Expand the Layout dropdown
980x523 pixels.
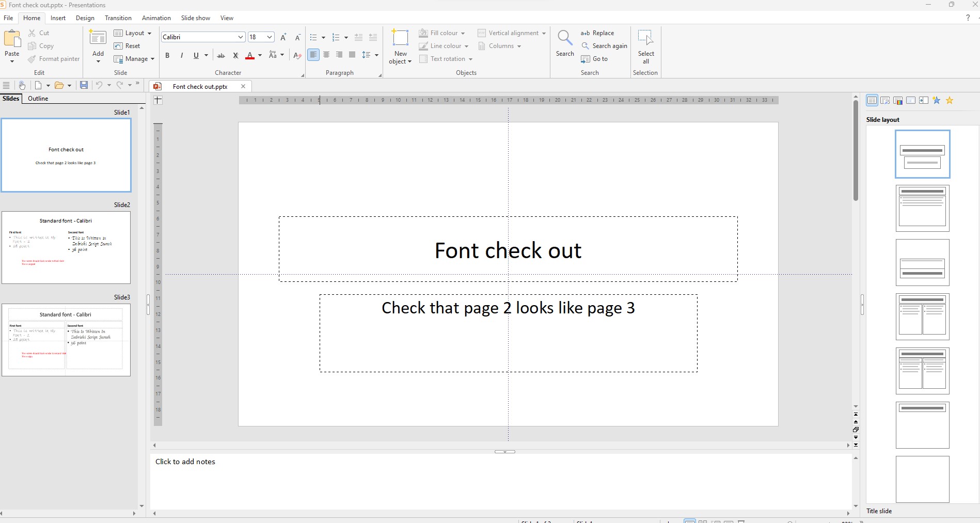click(x=149, y=33)
